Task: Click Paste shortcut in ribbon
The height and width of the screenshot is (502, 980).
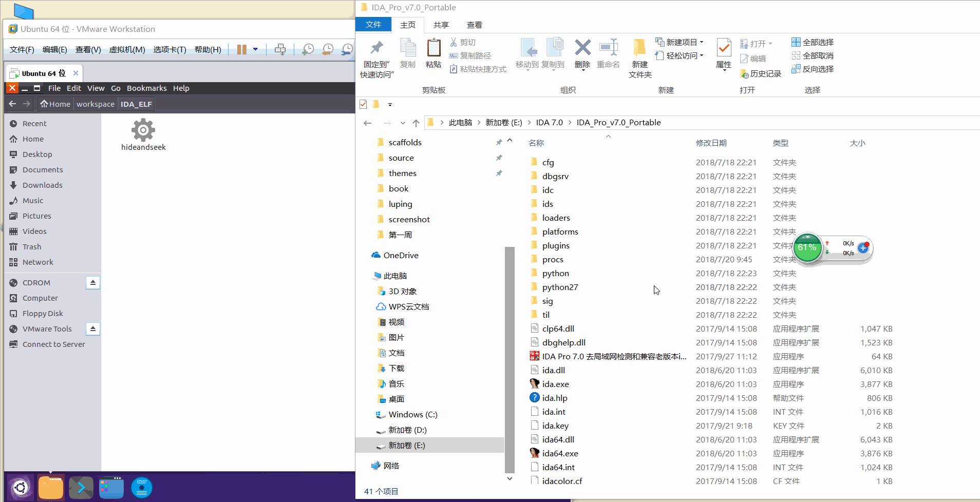Action: coord(478,69)
